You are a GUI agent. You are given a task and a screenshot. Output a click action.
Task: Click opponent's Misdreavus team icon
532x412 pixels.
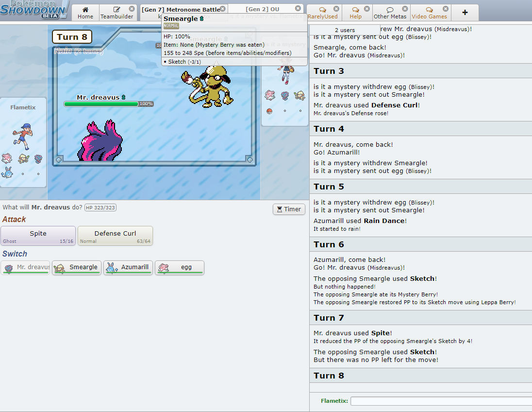tap(285, 95)
